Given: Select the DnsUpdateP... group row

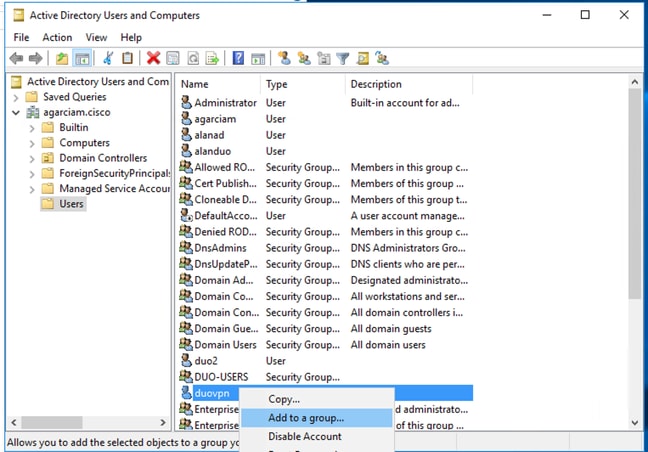Looking at the screenshot, I should pyautogui.click(x=326, y=264).
